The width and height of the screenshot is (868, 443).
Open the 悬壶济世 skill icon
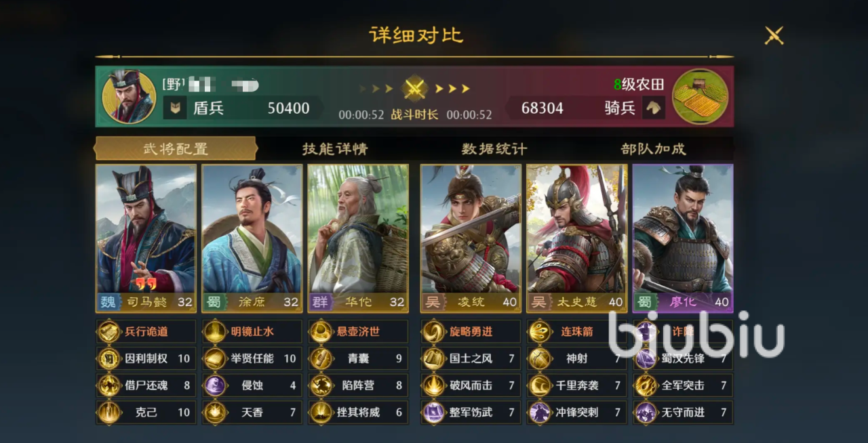click(x=321, y=332)
